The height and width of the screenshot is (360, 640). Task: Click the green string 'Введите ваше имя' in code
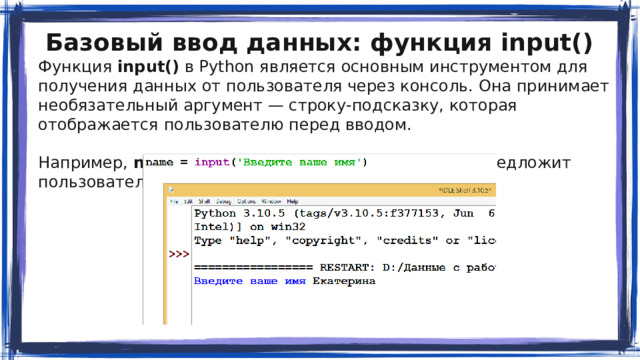[299, 162]
